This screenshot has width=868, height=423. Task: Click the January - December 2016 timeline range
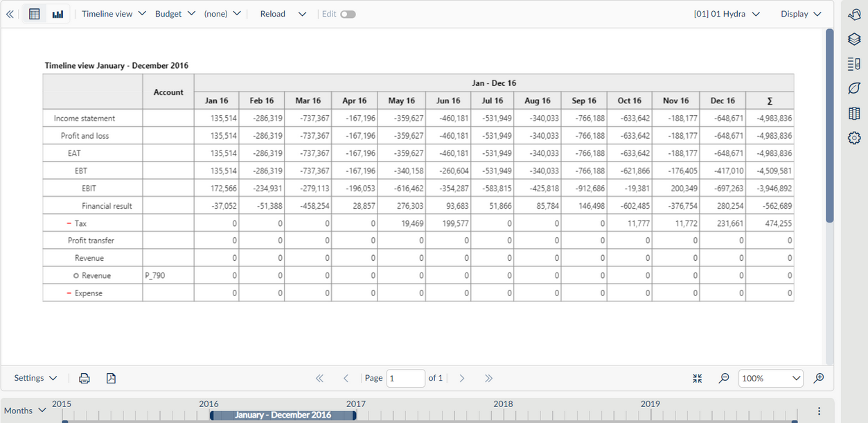pos(283,415)
